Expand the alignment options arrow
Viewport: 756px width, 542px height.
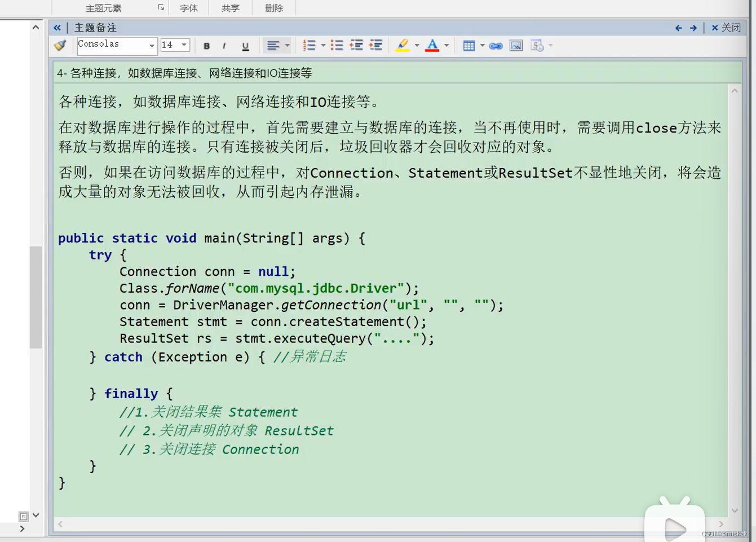click(287, 46)
